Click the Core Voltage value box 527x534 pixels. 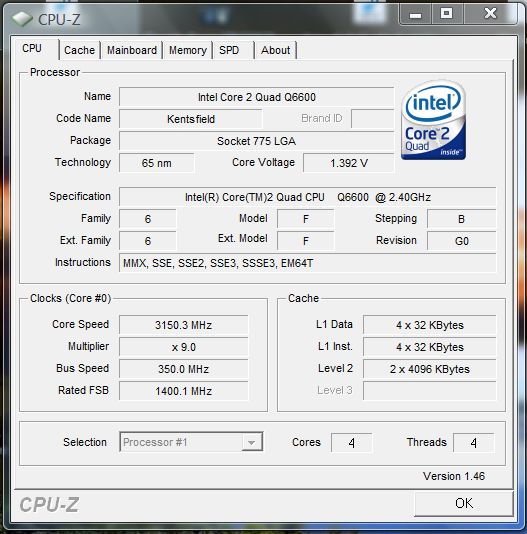[349, 163]
